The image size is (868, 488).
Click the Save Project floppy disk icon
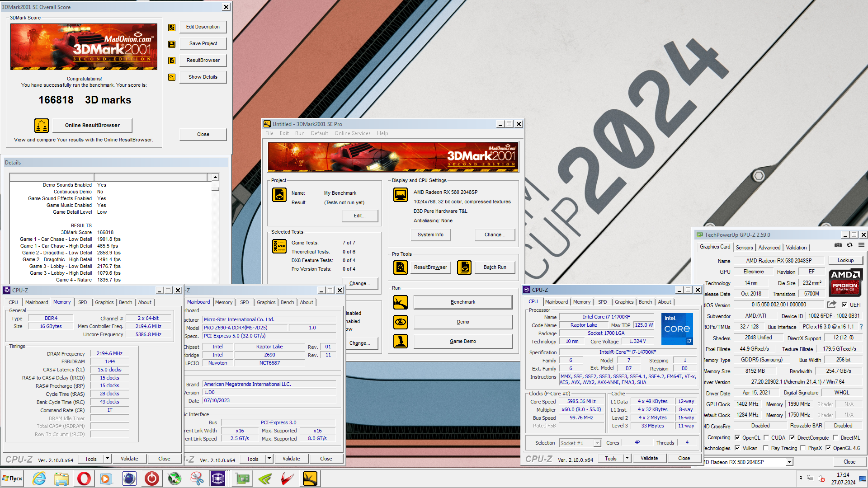172,44
